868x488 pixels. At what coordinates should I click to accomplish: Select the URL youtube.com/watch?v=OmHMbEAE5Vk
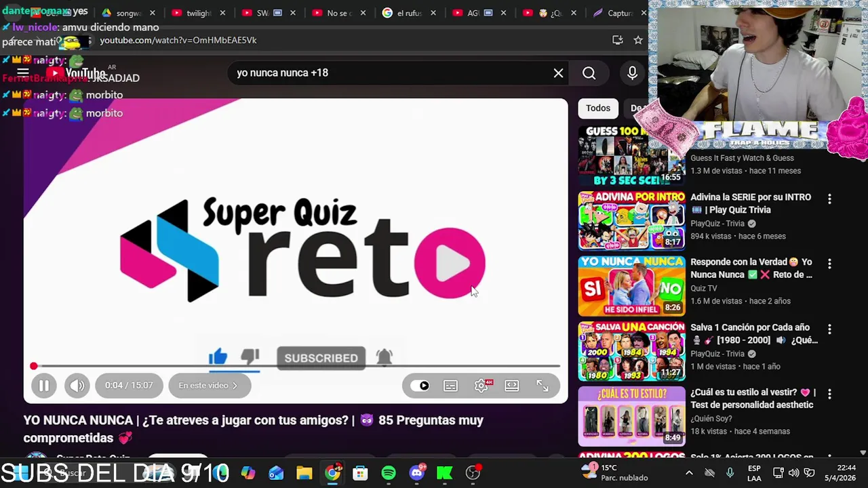click(178, 40)
